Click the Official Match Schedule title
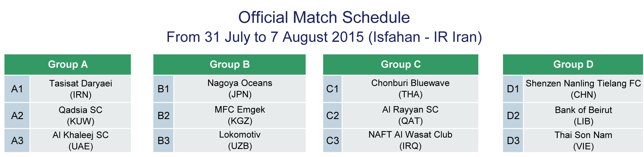 [x=324, y=17]
